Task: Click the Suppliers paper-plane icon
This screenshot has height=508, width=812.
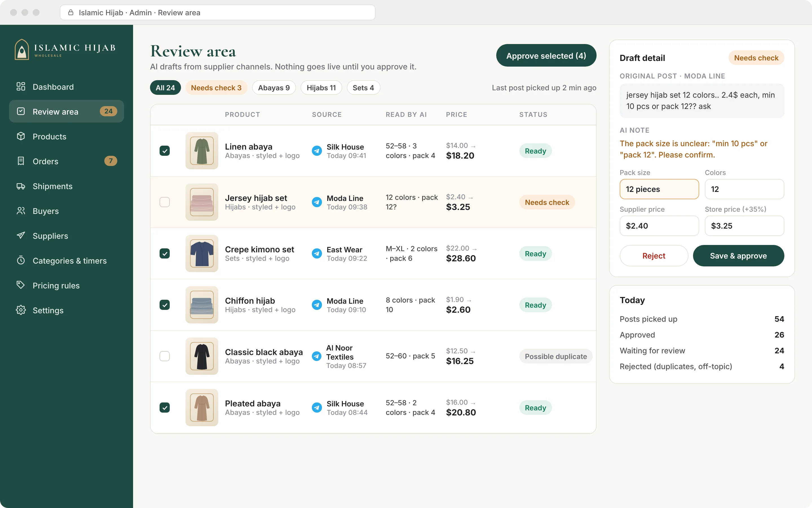Action: pos(21,236)
